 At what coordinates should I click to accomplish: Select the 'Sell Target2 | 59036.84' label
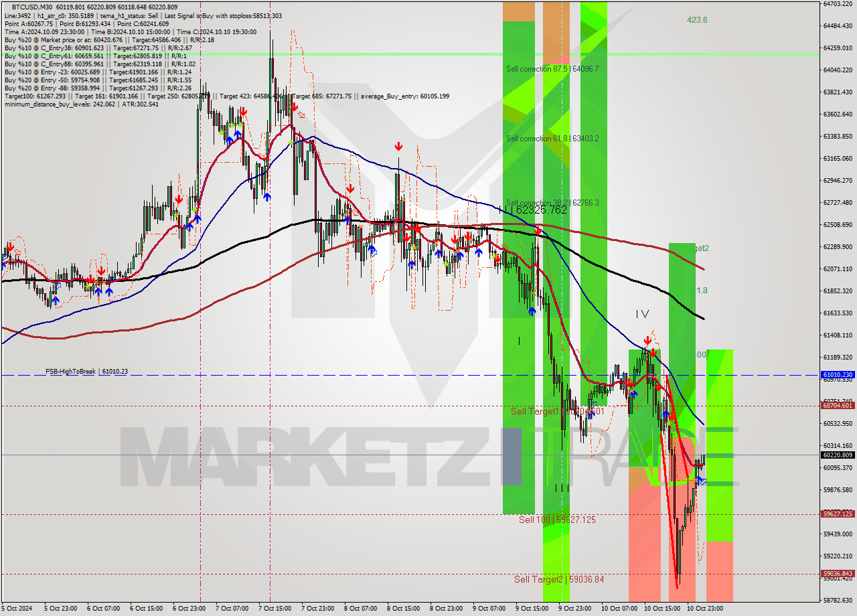tap(559, 579)
